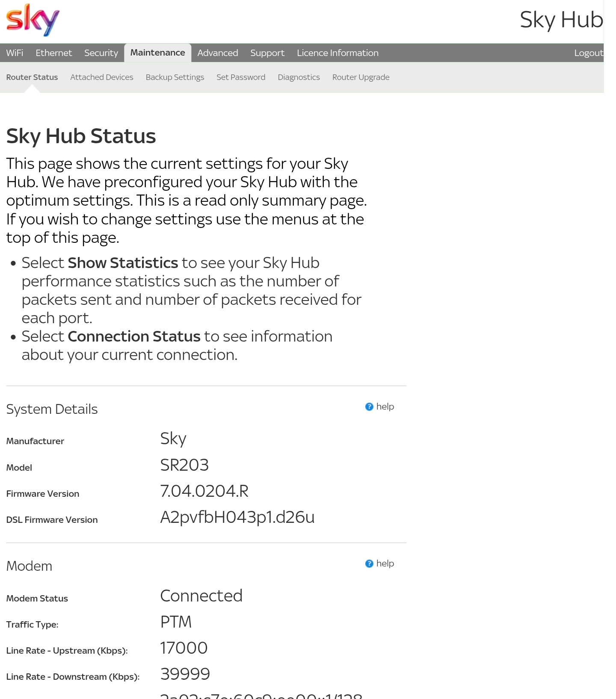Click the Sky Hub Status heading
Image resolution: width=616 pixels, height=699 pixels.
tap(81, 136)
